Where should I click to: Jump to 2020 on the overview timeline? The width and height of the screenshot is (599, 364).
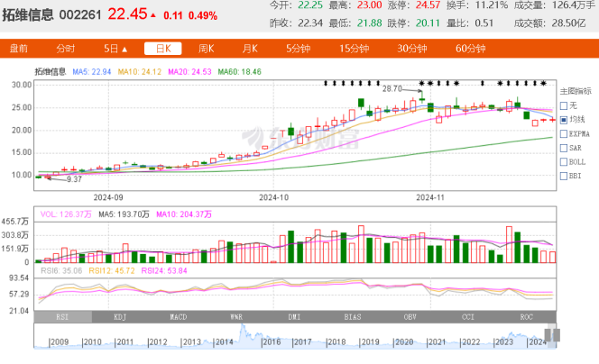[404, 341]
